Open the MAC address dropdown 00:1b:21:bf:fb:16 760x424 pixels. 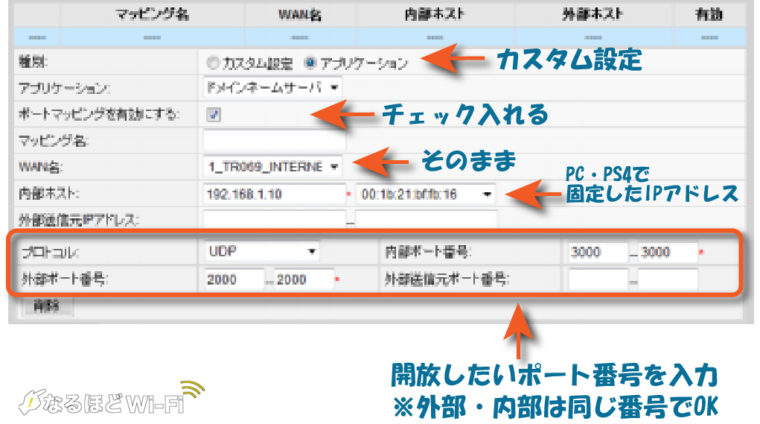tap(427, 193)
